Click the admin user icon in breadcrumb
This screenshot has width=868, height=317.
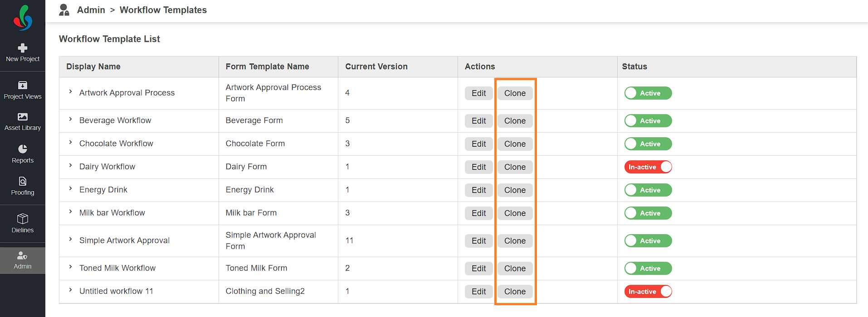(x=64, y=10)
